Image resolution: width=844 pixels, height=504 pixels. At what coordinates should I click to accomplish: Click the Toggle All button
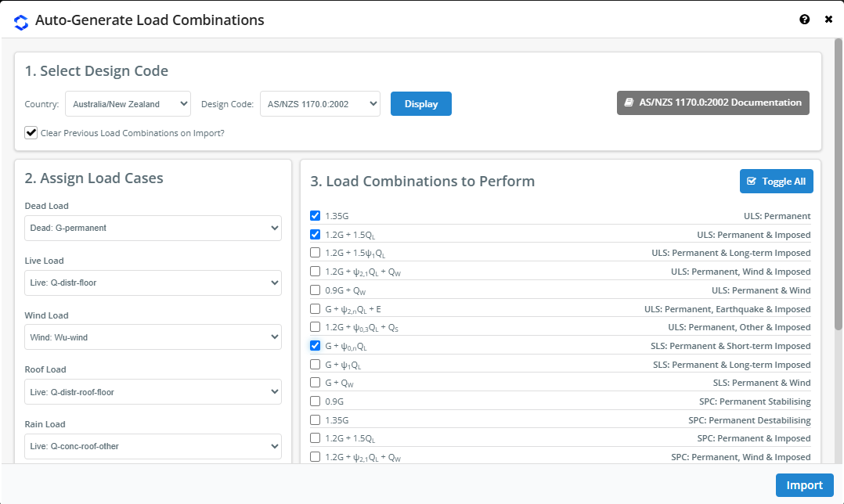pos(776,182)
